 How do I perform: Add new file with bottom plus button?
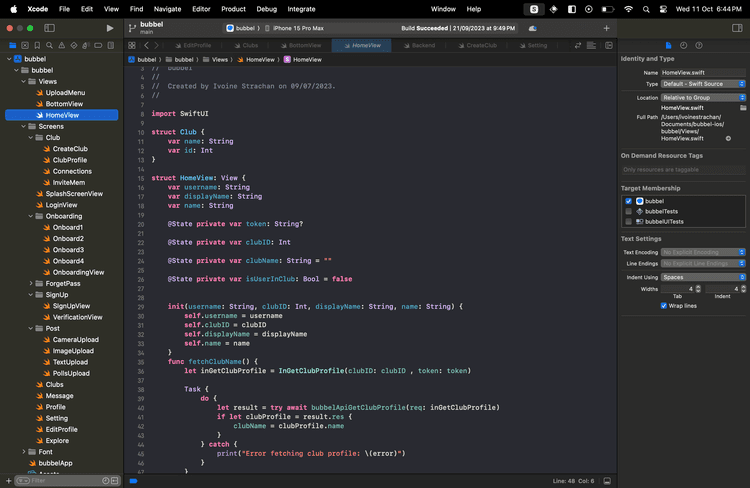coord(8,481)
